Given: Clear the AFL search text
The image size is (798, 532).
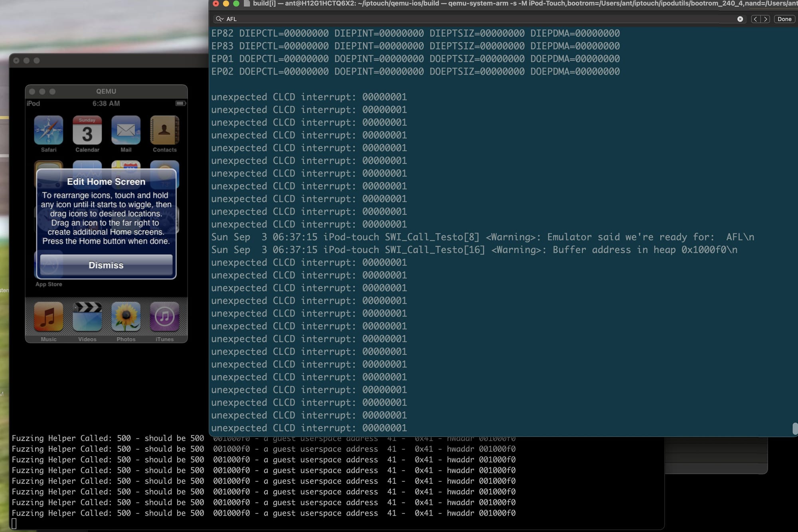Looking at the screenshot, I should click(740, 19).
